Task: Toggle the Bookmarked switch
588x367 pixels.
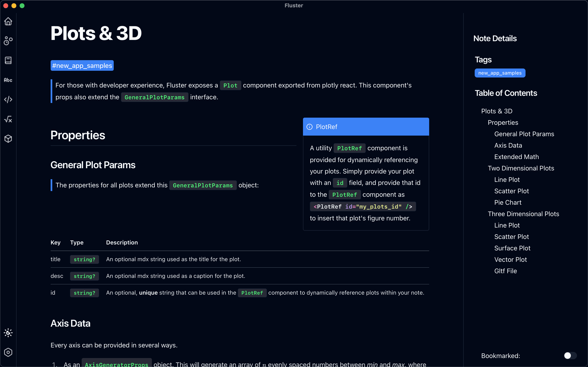Action: (570, 356)
